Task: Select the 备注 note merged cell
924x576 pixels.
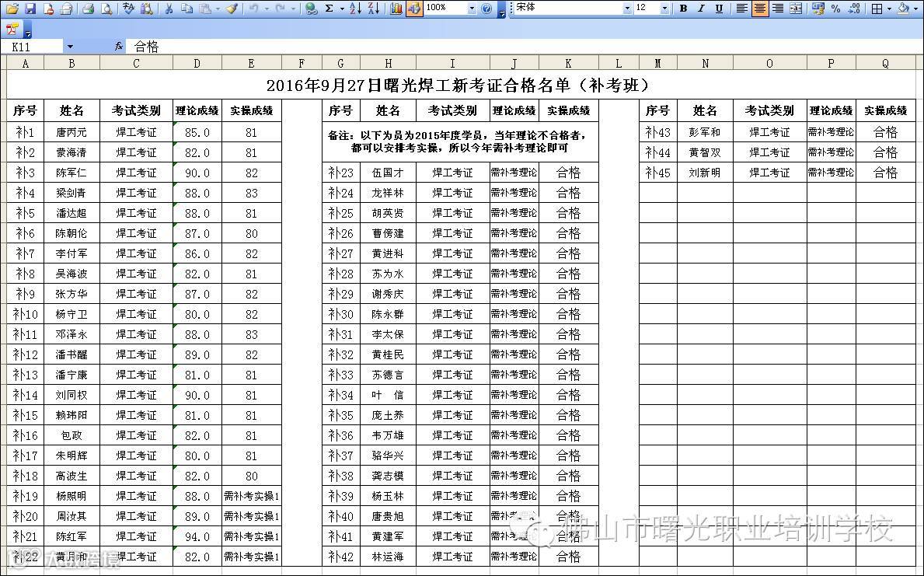Action: click(460, 141)
